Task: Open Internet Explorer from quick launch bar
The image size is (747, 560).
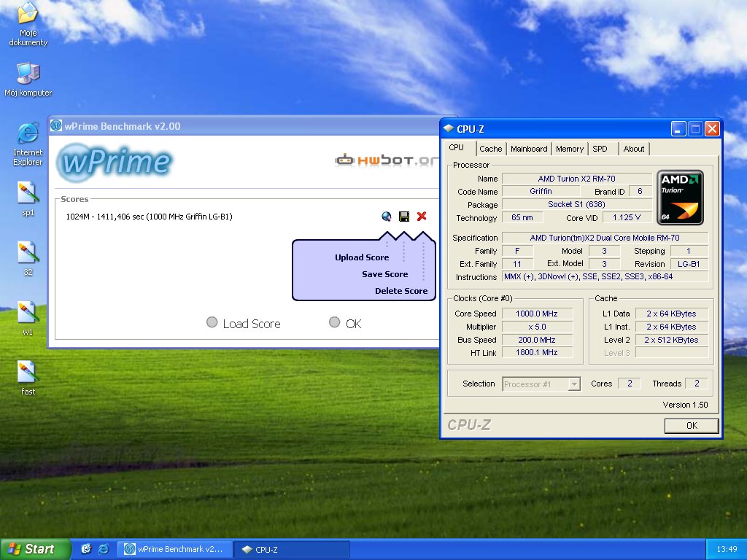Action: tap(104, 549)
